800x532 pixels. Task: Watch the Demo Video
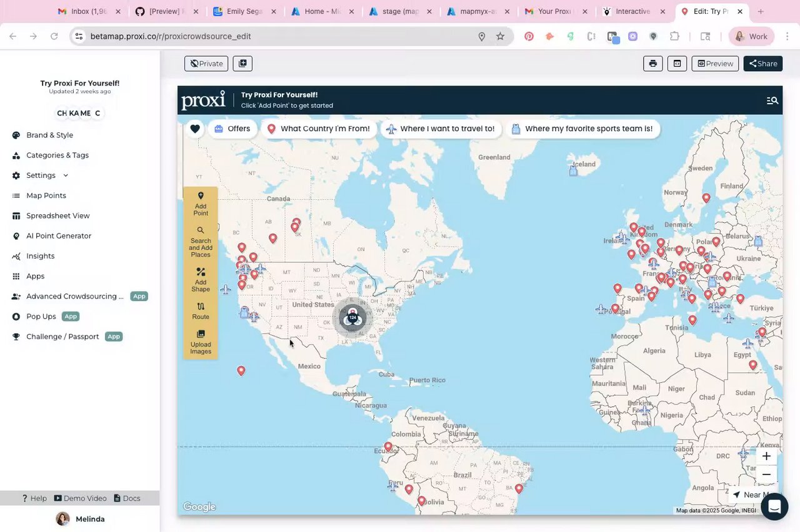point(80,498)
